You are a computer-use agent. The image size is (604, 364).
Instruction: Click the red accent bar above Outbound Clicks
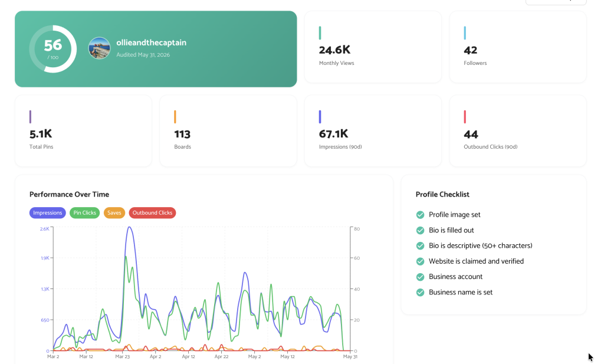[465, 117]
